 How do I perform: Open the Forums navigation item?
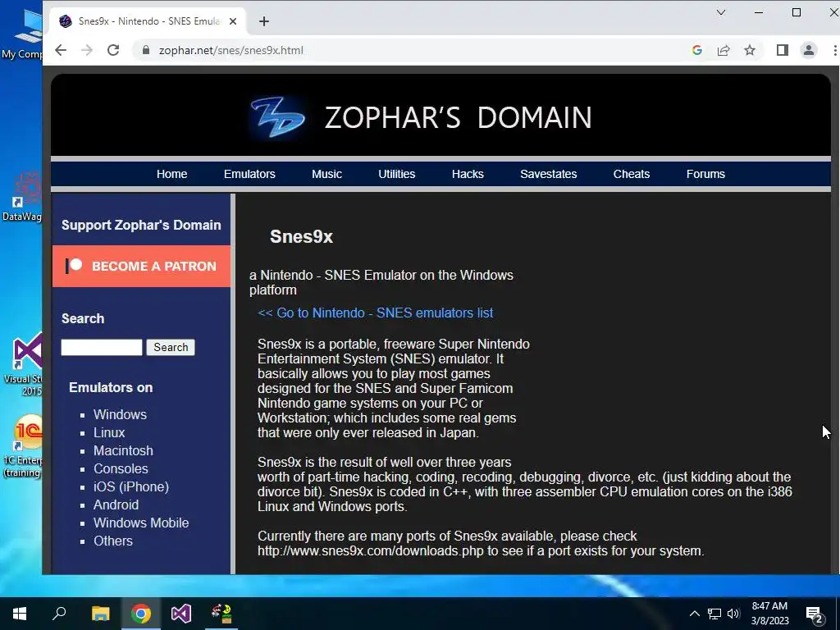[x=705, y=174]
